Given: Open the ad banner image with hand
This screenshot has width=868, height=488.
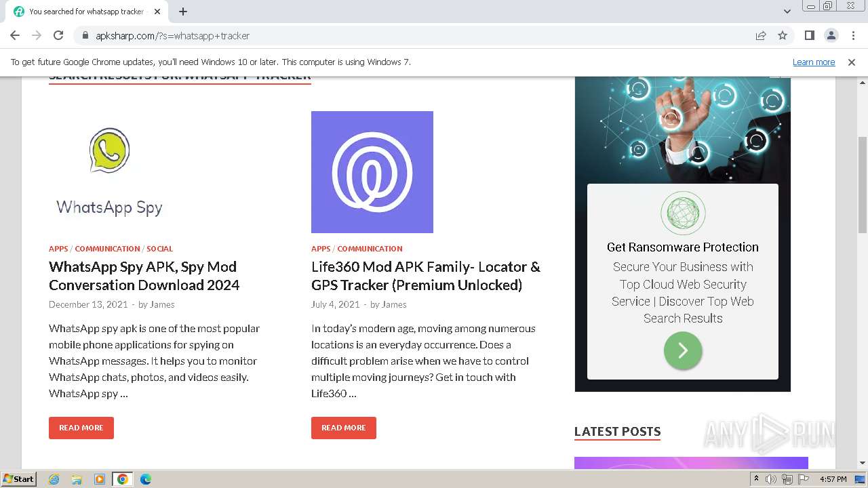Looking at the screenshot, I should [683, 129].
